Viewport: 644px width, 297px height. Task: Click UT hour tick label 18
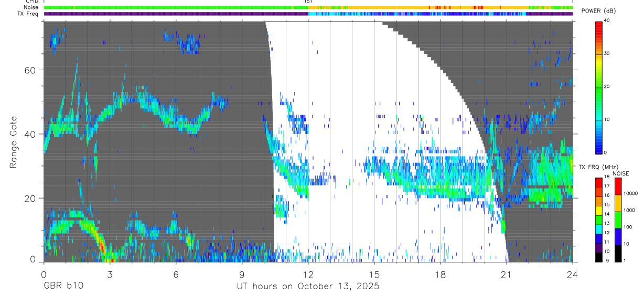(x=441, y=274)
